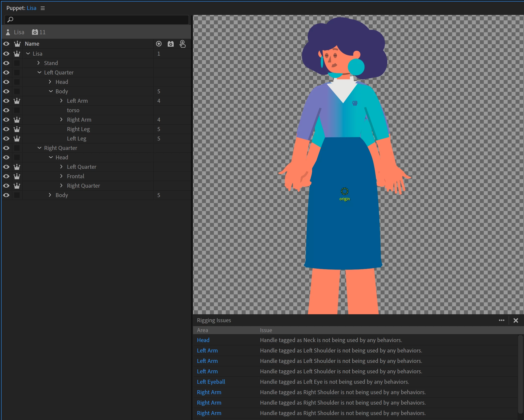Hide the torso layer with eye icon
Viewport: 524px width, 420px height.
point(6,110)
